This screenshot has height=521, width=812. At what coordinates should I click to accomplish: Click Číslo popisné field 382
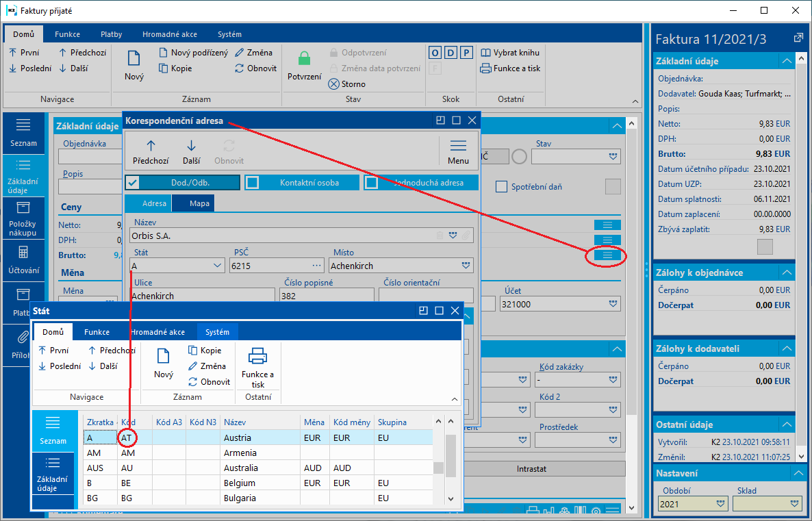327,296
